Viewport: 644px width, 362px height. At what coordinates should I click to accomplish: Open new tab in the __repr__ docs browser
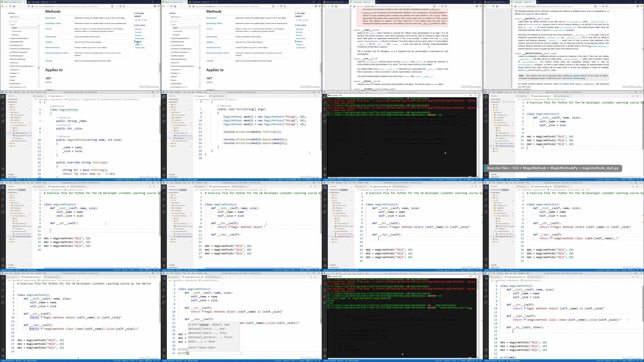[x=377, y=2]
